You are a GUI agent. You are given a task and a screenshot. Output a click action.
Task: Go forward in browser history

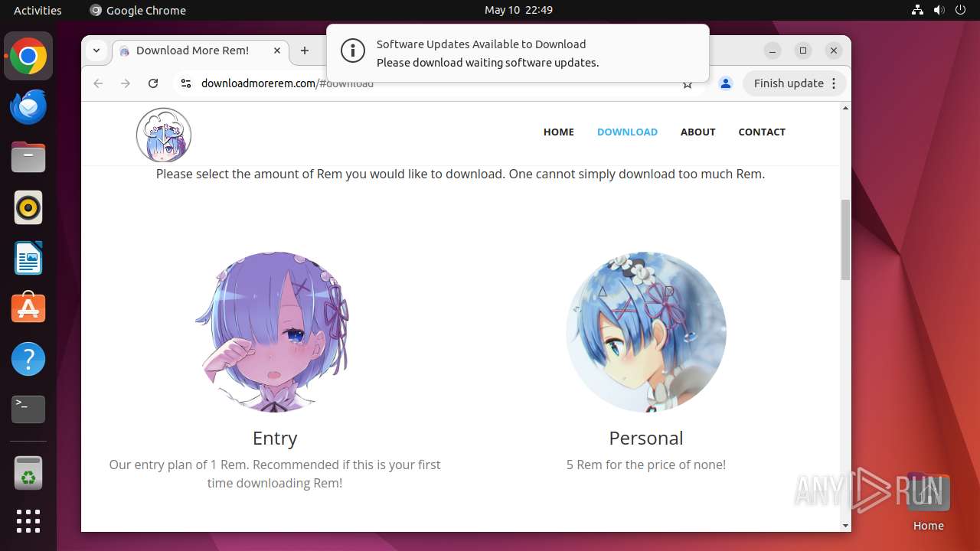(x=126, y=83)
